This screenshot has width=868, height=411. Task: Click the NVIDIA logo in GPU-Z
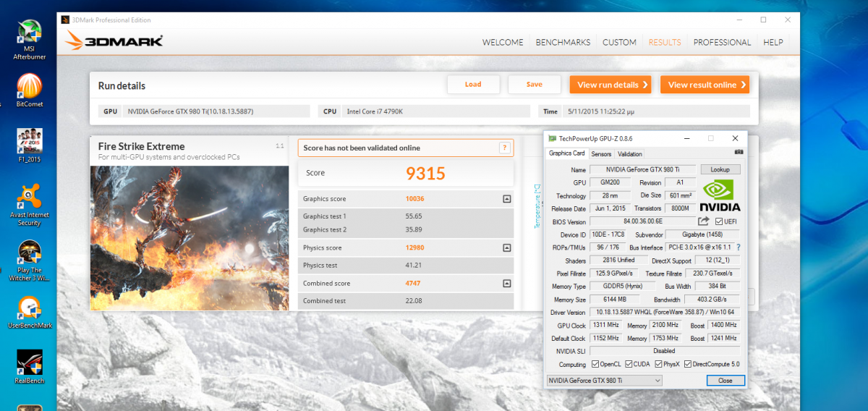tap(721, 195)
